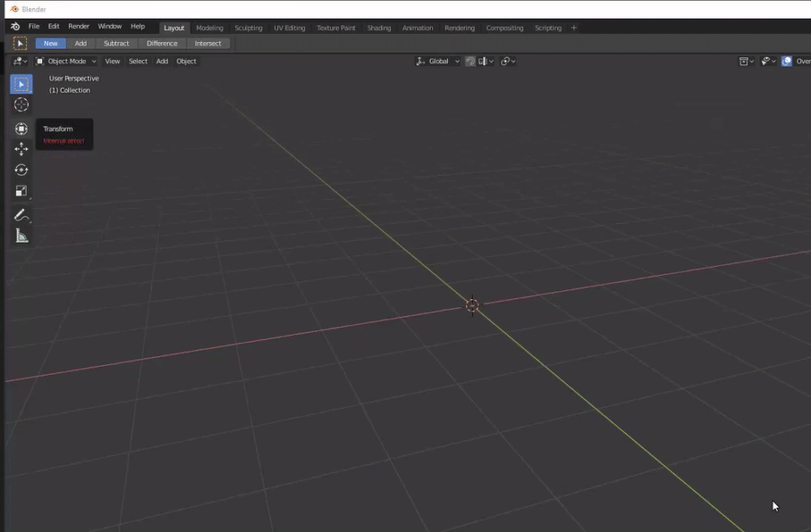Activate the Measure tool
Screen dimensions: 811x532
click(21, 236)
